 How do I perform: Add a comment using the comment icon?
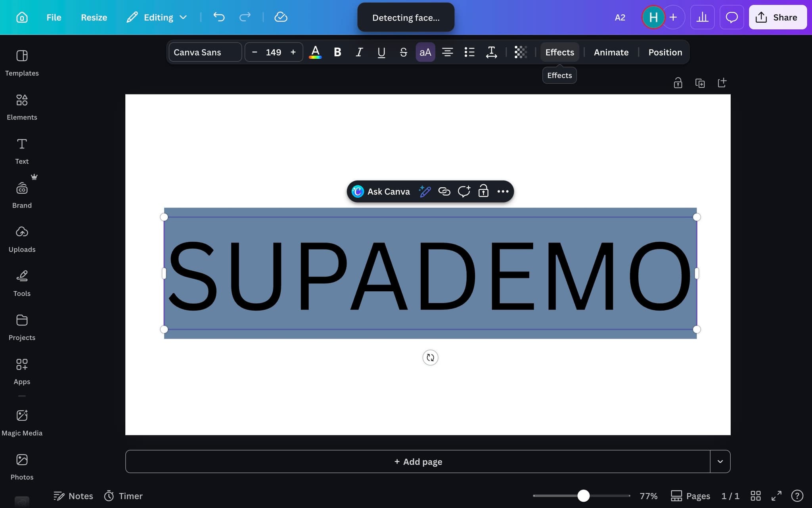tap(463, 191)
